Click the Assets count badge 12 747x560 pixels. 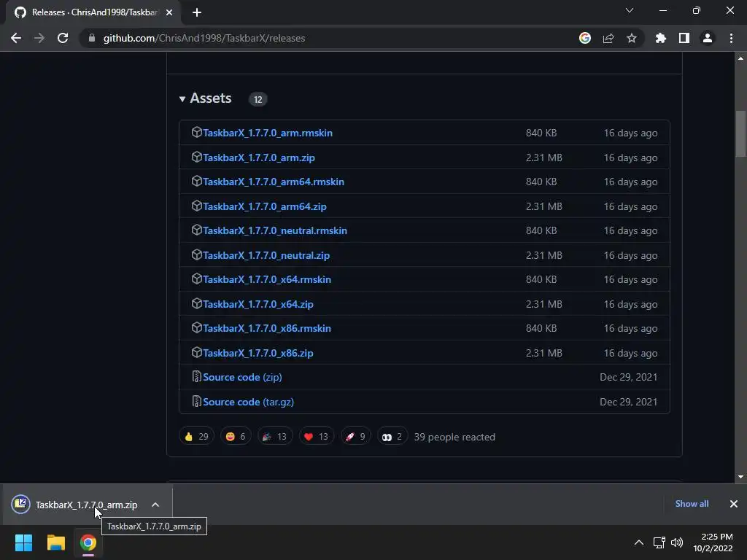pyautogui.click(x=258, y=99)
